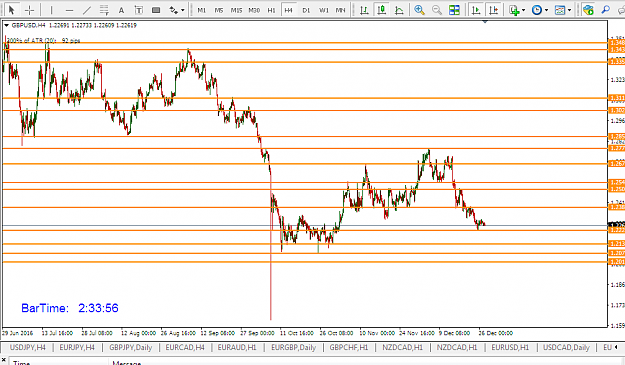625x365 pixels.
Task: Insert a text label tool
Action: (x=139, y=10)
